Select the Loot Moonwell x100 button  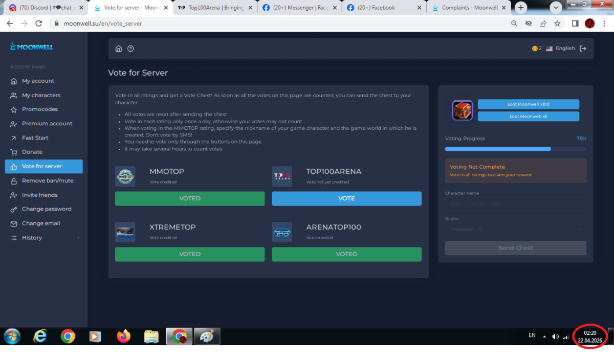528,104
